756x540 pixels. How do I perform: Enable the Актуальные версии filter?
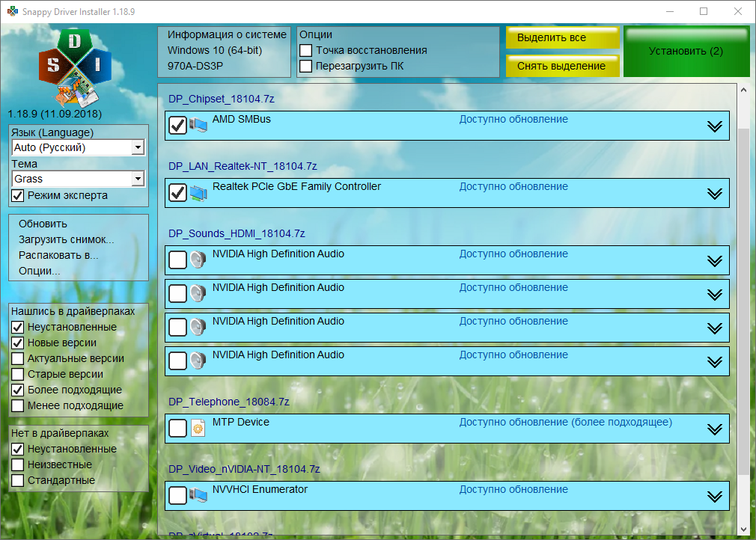tap(18, 358)
